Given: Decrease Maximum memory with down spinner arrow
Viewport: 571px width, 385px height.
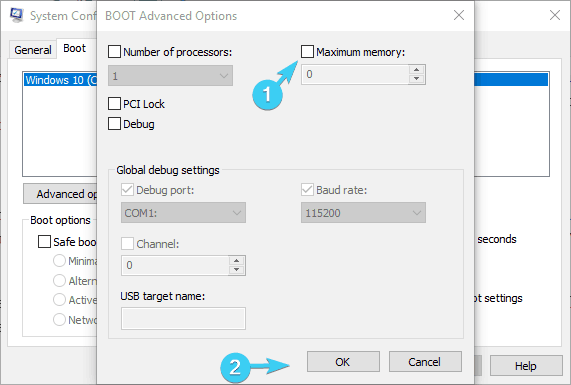Looking at the screenshot, I should (416, 79).
